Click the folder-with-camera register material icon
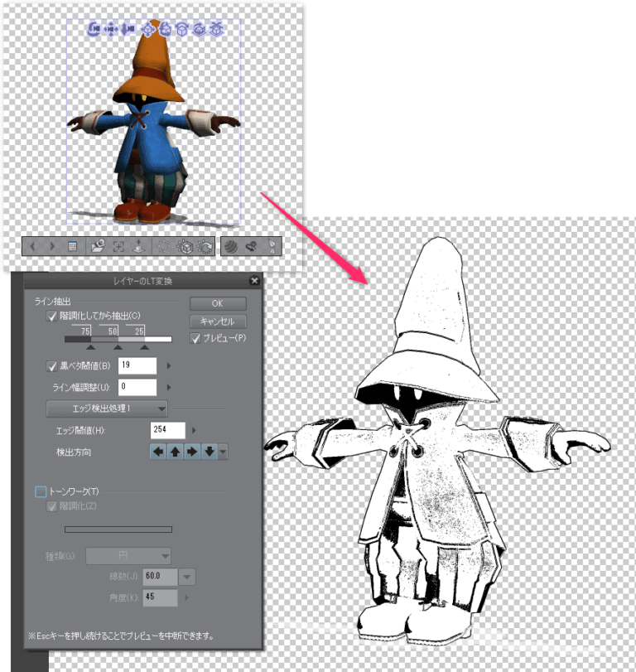The height and width of the screenshot is (672, 636). [x=98, y=246]
